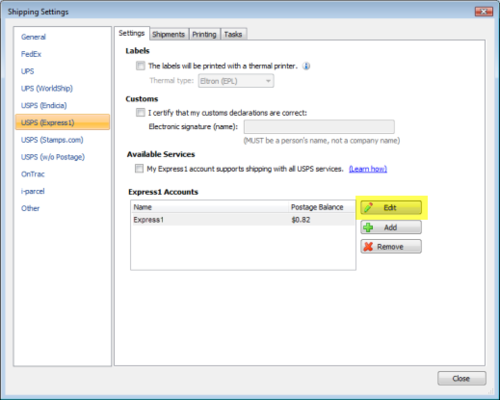Enable thermal printer labels checkbox
Image resolution: width=500 pixels, height=400 pixels.
coord(140,66)
